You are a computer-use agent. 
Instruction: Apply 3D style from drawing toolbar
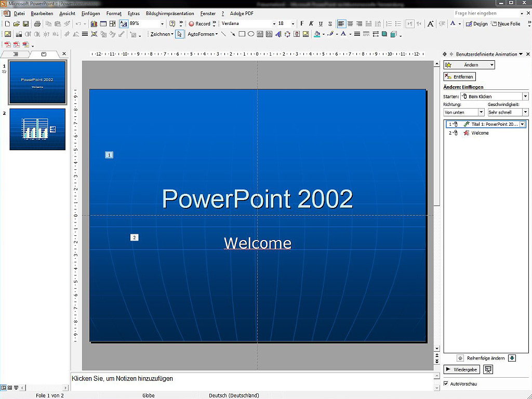pos(394,34)
